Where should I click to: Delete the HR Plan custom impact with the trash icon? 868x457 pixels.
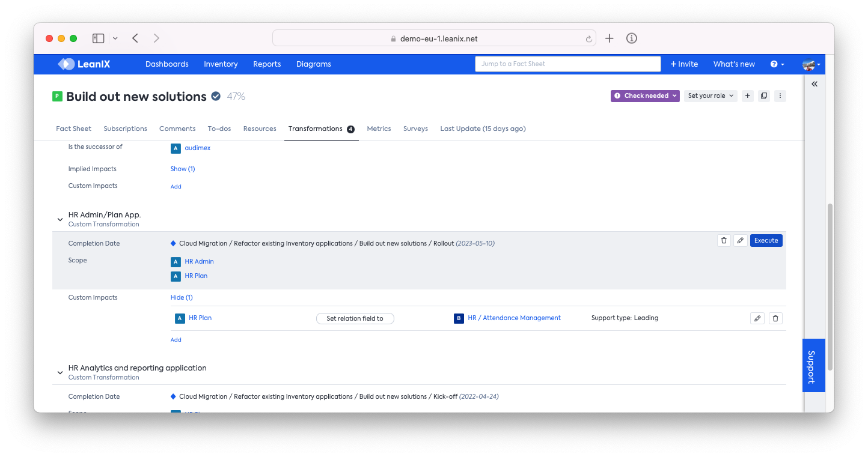point(775,318)
